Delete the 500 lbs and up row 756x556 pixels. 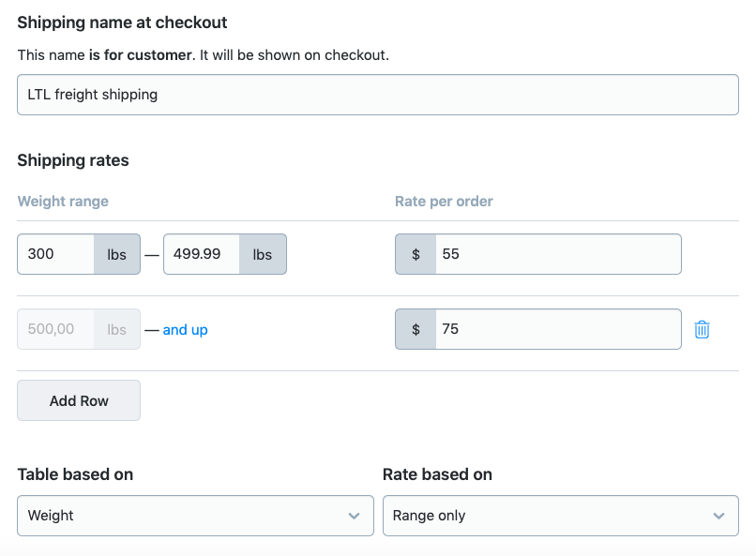tap(702, 329)
